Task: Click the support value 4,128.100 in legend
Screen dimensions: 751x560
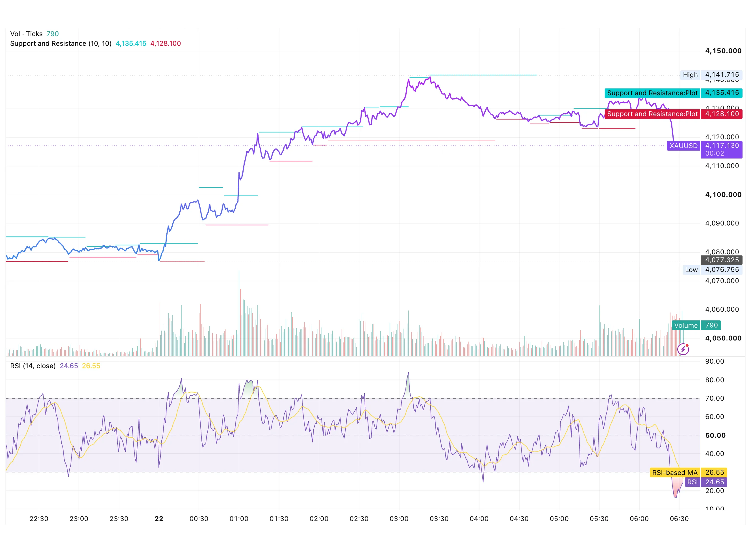Action: 165,44
